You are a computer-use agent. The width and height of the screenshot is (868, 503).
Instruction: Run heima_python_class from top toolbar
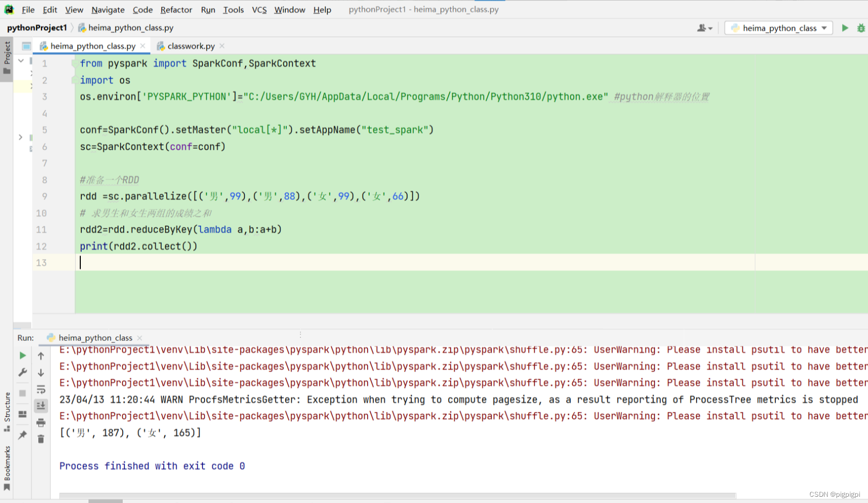point(845,28)
